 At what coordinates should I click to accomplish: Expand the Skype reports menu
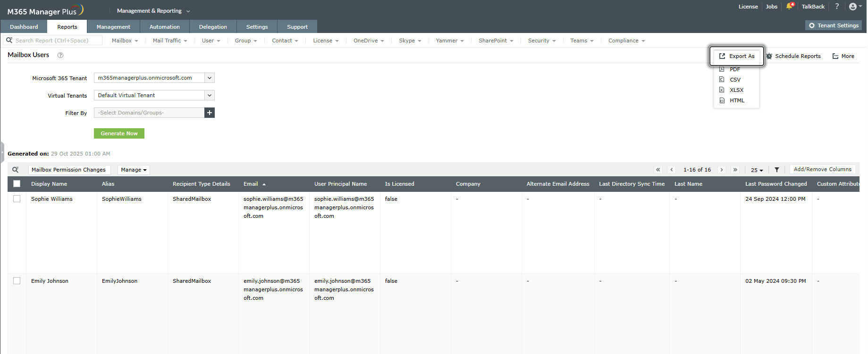click(x=410, y=41)
